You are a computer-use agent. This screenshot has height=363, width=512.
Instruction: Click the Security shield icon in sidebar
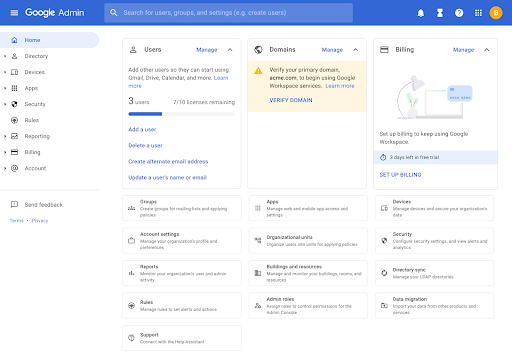[14, 104]
